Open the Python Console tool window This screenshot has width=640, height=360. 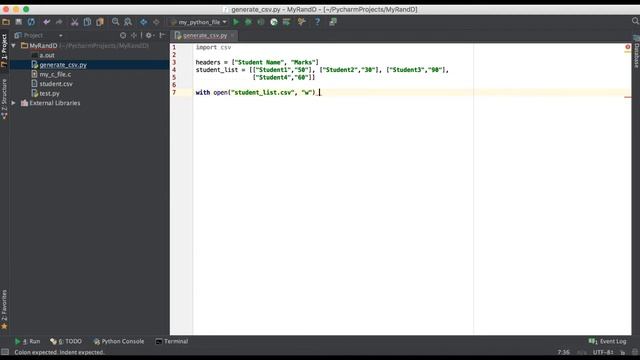click(x=119, y=341)
